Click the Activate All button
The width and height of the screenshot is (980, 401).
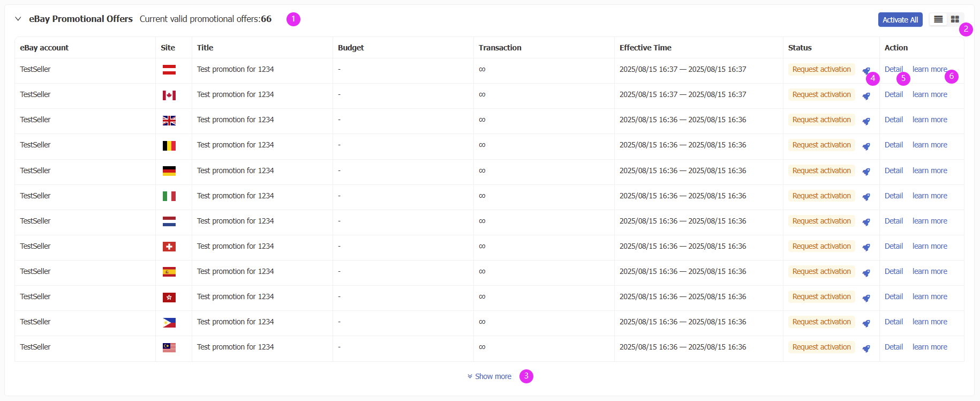click(900, 20)
